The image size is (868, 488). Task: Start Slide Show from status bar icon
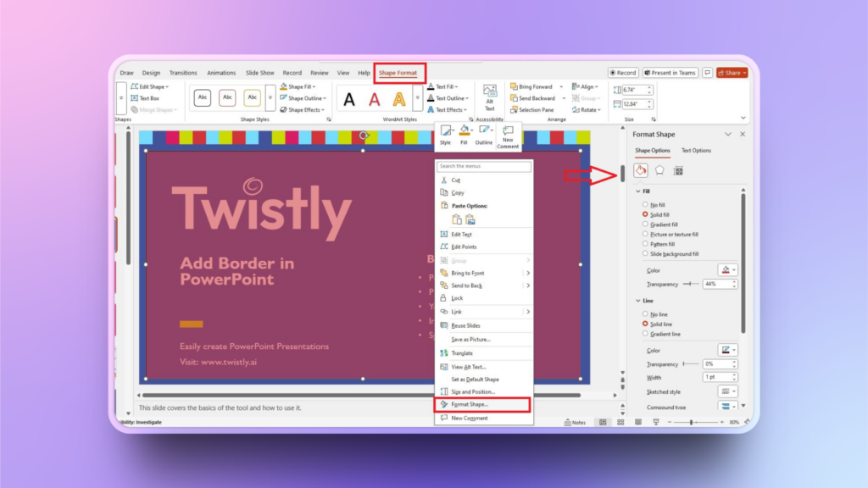click(656, 422)
